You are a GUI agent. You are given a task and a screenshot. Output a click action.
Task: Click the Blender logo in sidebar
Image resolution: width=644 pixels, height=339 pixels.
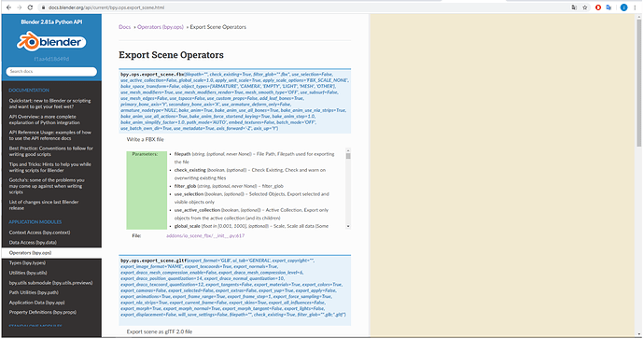click(x=51, y=42)
